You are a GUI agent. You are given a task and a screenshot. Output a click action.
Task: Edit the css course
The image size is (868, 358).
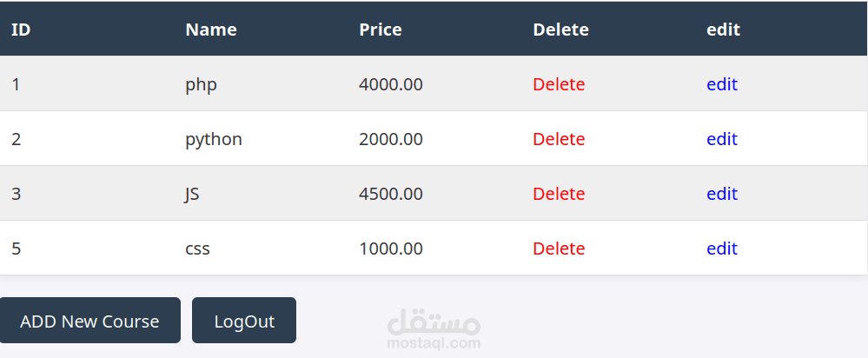(x=722, y=249)
